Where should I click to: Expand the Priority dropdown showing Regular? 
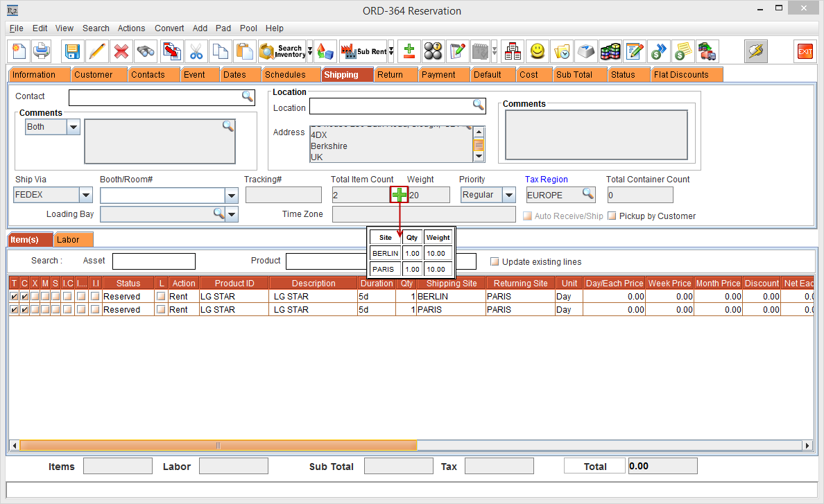click(x=508, y=195)
